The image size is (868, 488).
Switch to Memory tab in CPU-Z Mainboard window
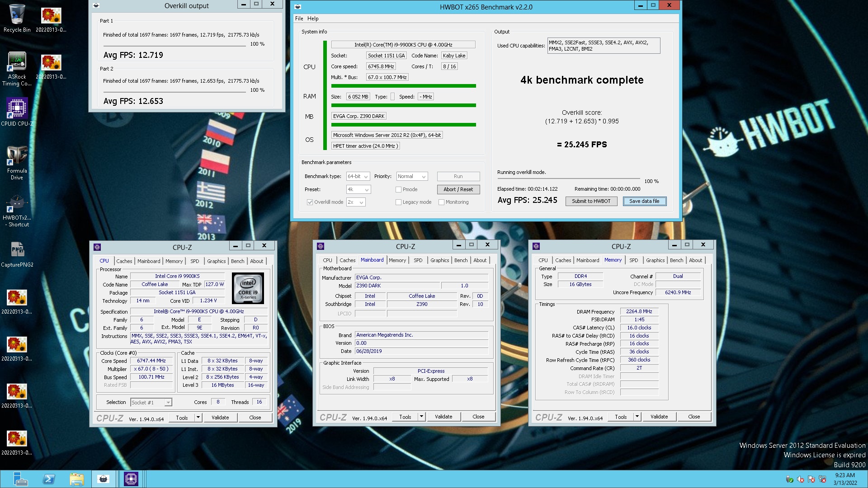point(397,260)
